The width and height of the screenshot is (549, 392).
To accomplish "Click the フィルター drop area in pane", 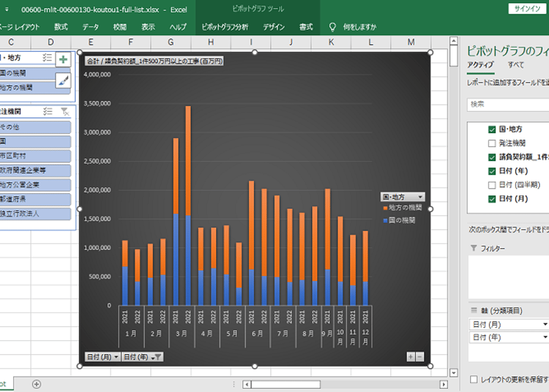I will 509,277.
